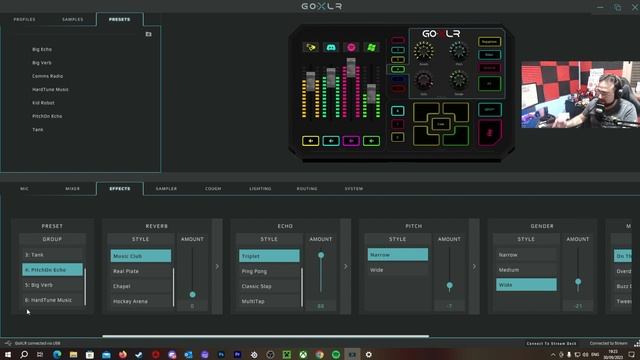Select the Big Echo preset
Image resolution: width=640 pixels, height=360 pixels.
tap(42, 49)
